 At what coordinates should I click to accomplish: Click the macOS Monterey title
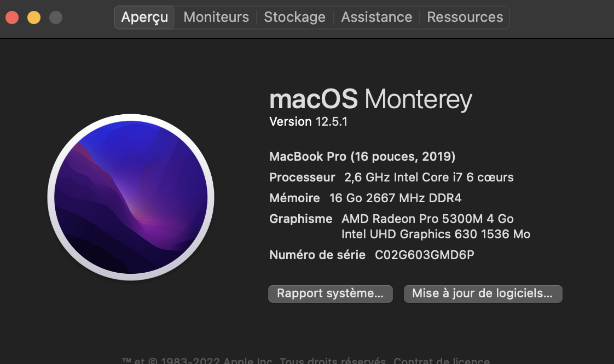[370, 99]
